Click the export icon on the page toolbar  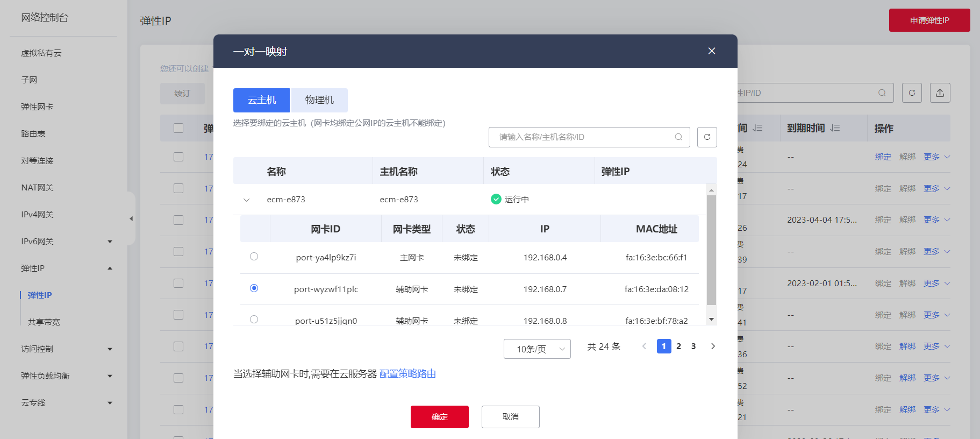tap(940, 93)
